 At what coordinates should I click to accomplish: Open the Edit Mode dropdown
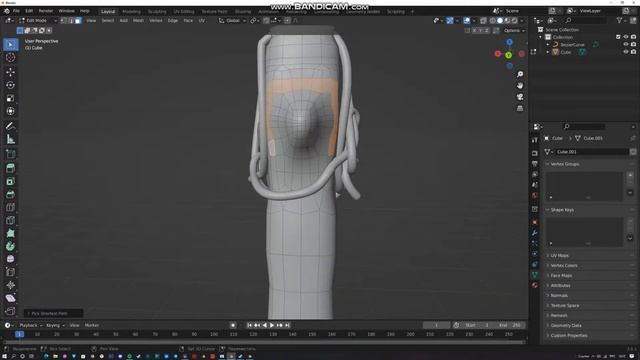(38, 20)
